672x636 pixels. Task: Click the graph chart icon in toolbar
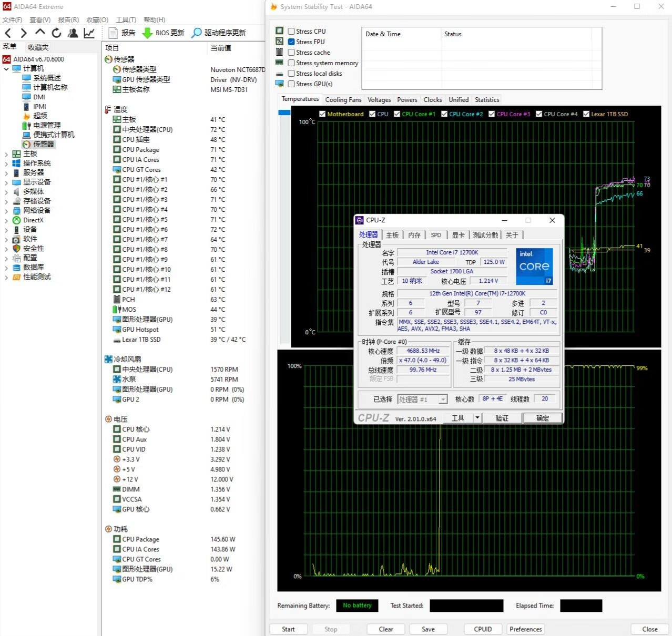pyautogui.click(x=89, y=33)
